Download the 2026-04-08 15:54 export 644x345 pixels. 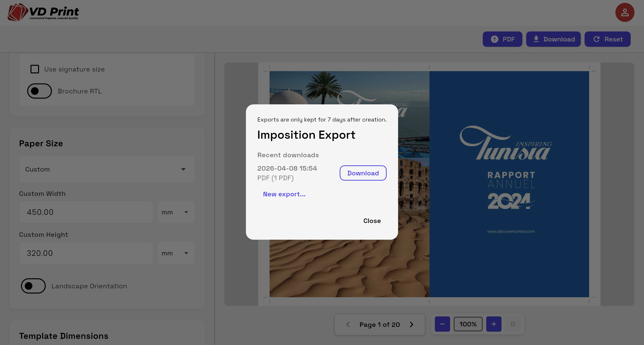(363, 173)
